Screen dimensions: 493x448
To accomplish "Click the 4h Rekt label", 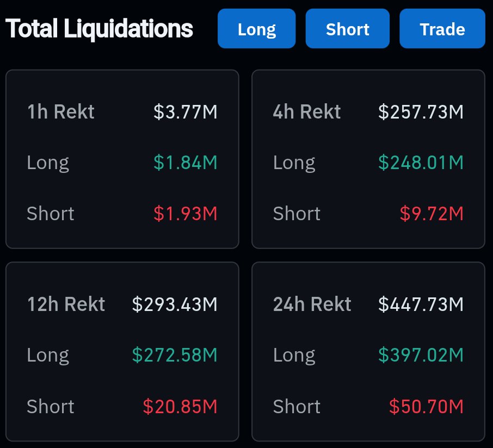I will click(x=307, y=112).
